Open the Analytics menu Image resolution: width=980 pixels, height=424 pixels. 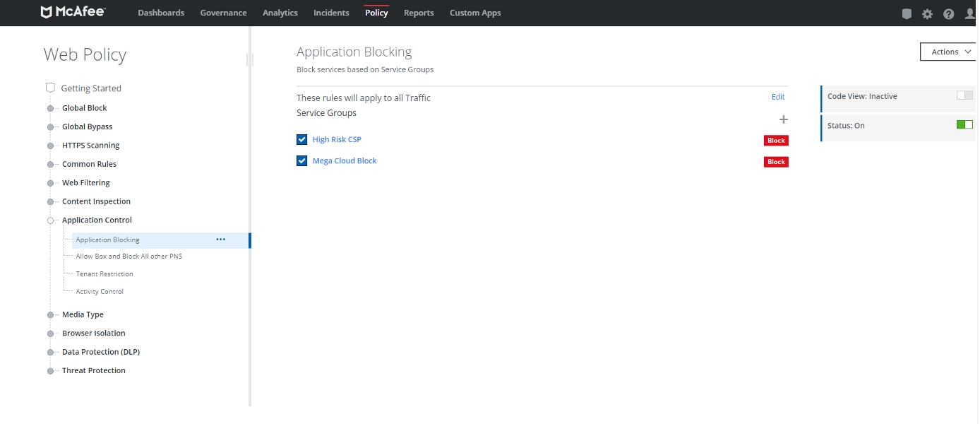click(280, 13)
